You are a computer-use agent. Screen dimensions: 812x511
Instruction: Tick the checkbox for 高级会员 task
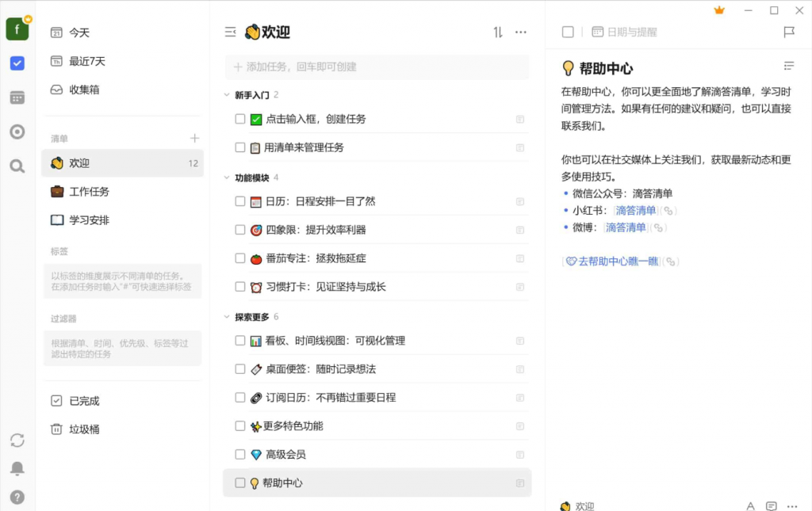(240, 455)
